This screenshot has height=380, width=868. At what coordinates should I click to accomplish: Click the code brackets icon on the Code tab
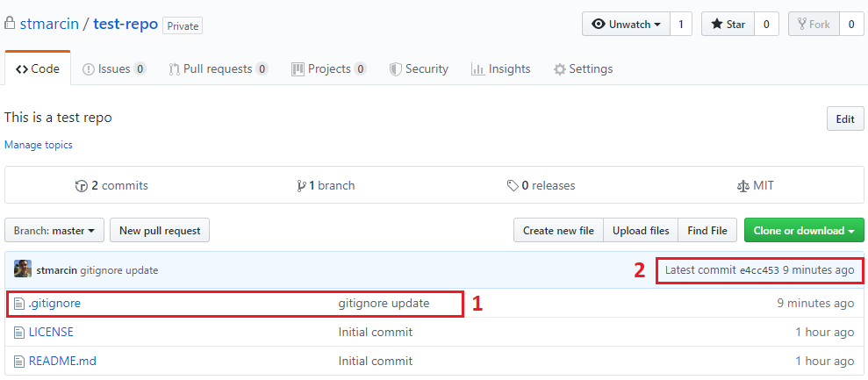pos(22,69)
